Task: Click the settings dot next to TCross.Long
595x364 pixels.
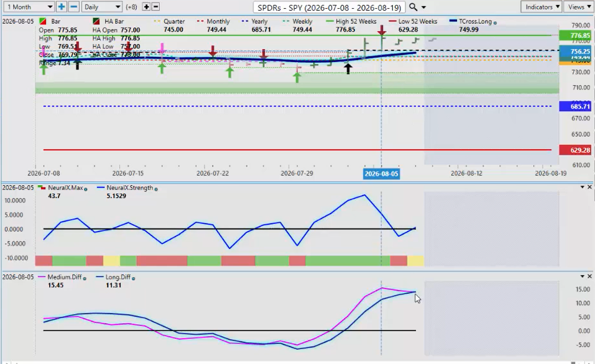Action: tap(495, 23)
